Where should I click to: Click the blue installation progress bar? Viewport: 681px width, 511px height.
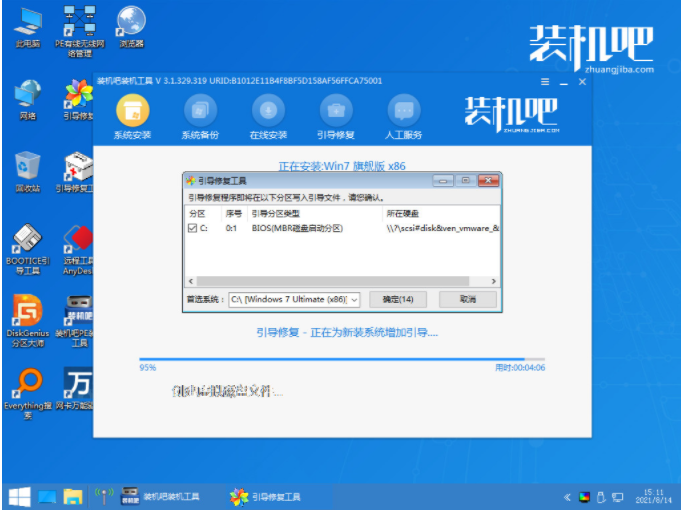342,359
